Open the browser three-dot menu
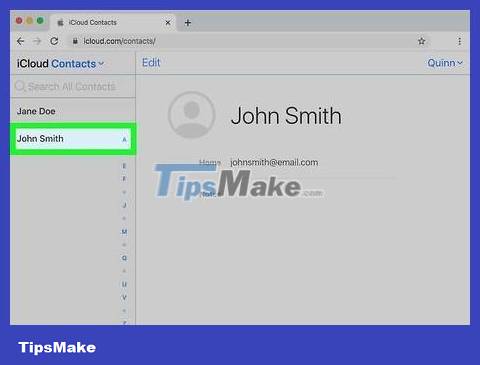This screenshot has height=365, width=480. coord(459,41)
